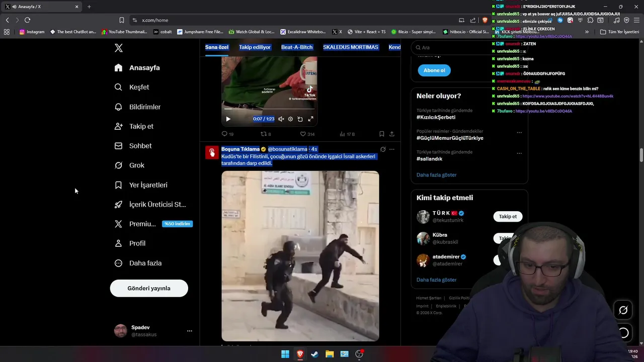Image resolution: width=644 pixels, height=362 pixels.
Task: Show more under Neler oluyor
Action: tap(436, 175)
